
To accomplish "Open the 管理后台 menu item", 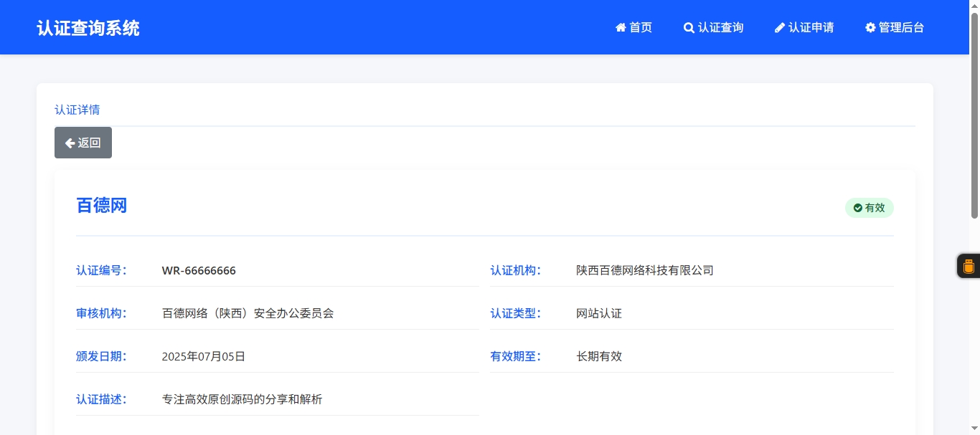I will point(901,28).
